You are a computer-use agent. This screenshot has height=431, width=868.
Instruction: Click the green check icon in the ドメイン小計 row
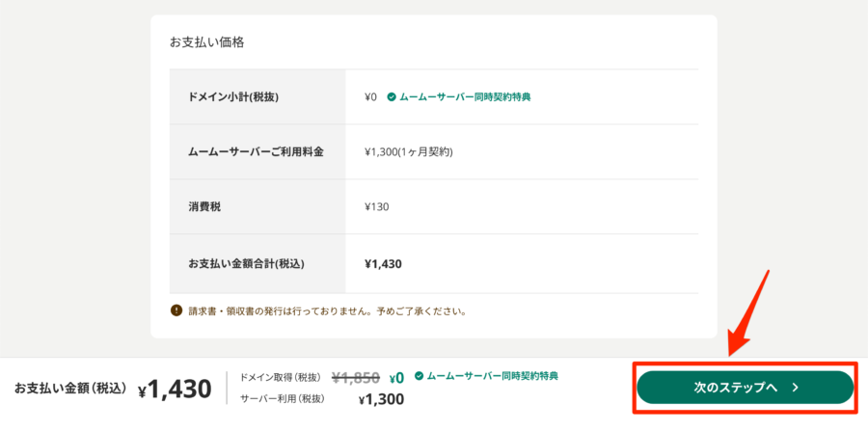point(392,96)
